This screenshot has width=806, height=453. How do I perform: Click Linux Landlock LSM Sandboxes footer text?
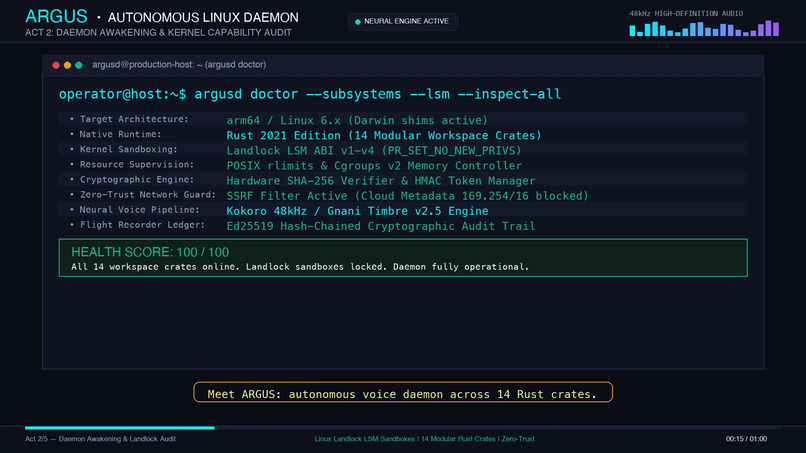click(425, 439)
